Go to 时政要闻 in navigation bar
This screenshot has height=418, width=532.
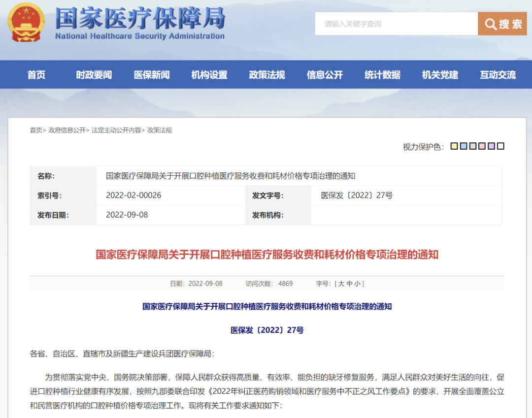pyautogui.click(x=94, y=75)
